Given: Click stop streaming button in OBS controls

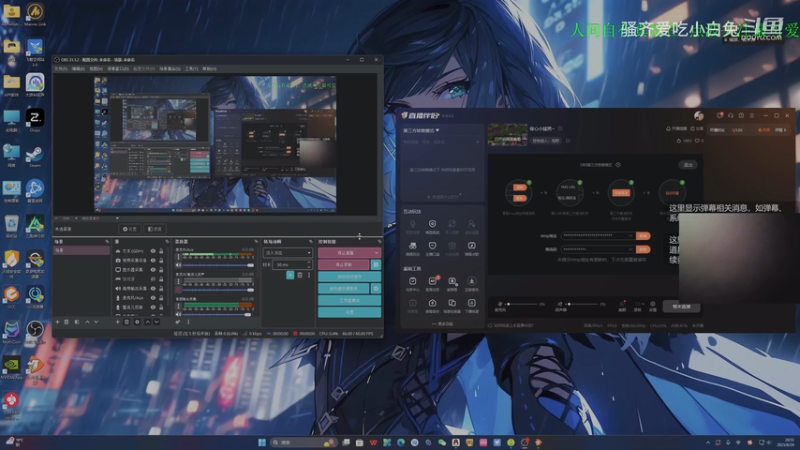Looking at the screenshot, I should tap(345, 253).
